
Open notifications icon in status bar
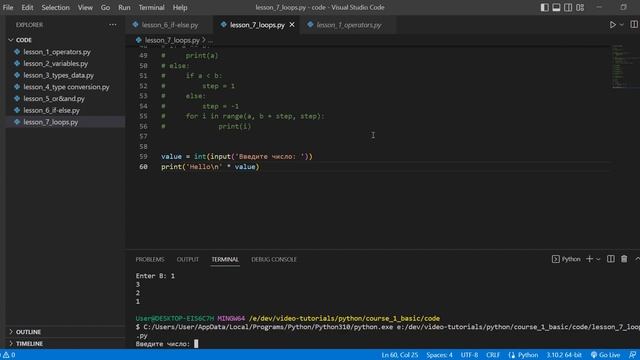pos(632,355)
